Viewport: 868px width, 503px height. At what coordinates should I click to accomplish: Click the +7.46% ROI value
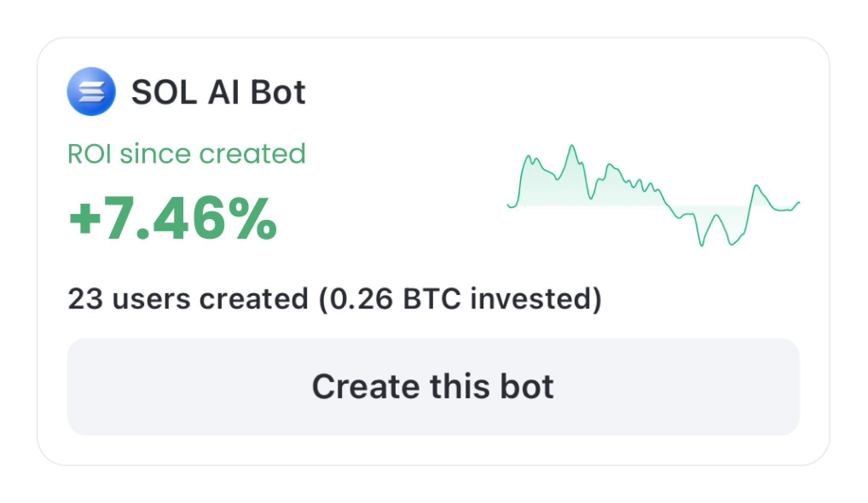(x=172, y=219)
